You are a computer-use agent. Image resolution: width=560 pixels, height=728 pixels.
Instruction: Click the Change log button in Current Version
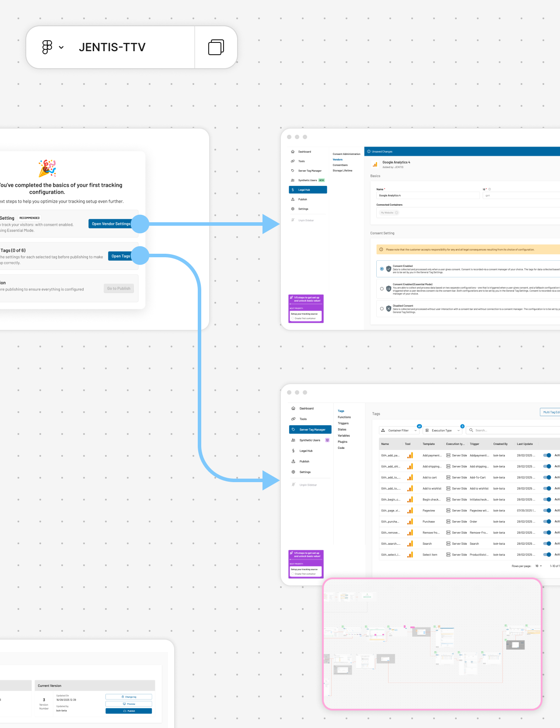(129, 697)
